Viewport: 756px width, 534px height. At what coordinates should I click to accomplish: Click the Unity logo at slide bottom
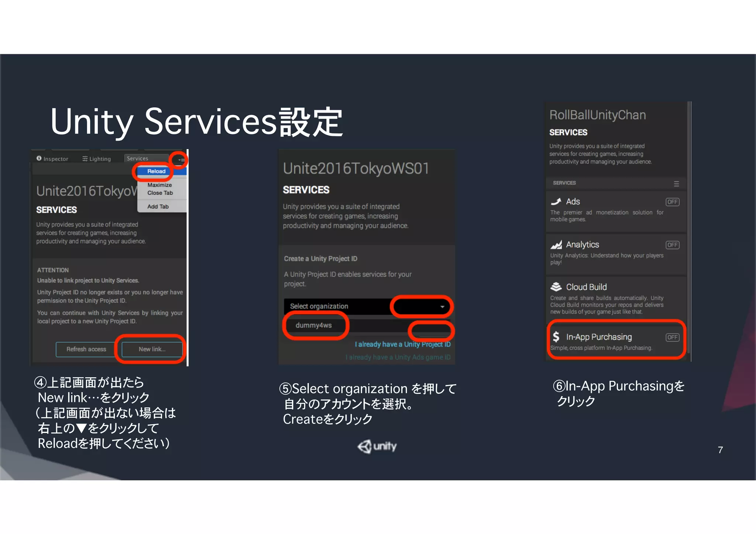[377, 446]
